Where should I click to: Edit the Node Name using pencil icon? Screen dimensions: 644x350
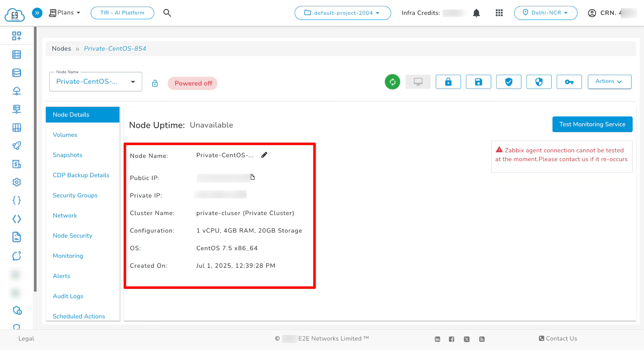pyautogui.click(x=264, y=155)
